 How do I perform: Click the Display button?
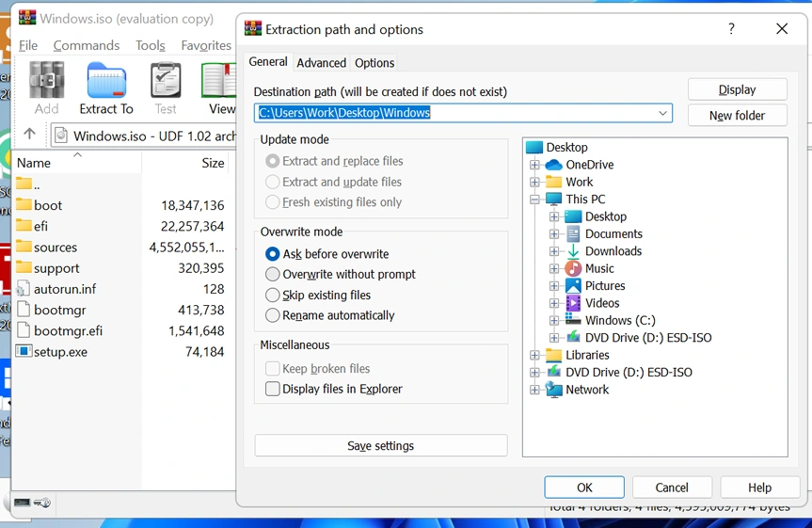pos(737,89)
